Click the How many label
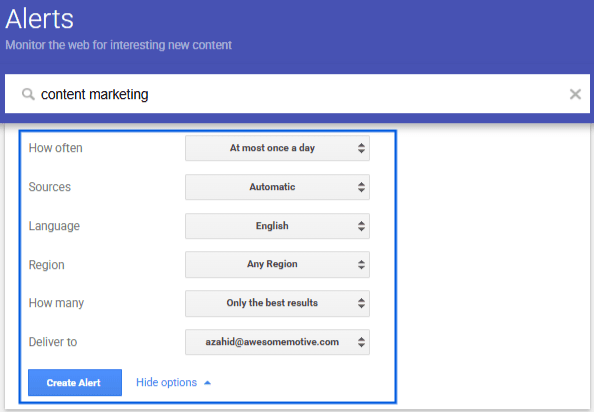This screenshot has width=594, height=412. (x=56, y=303)
